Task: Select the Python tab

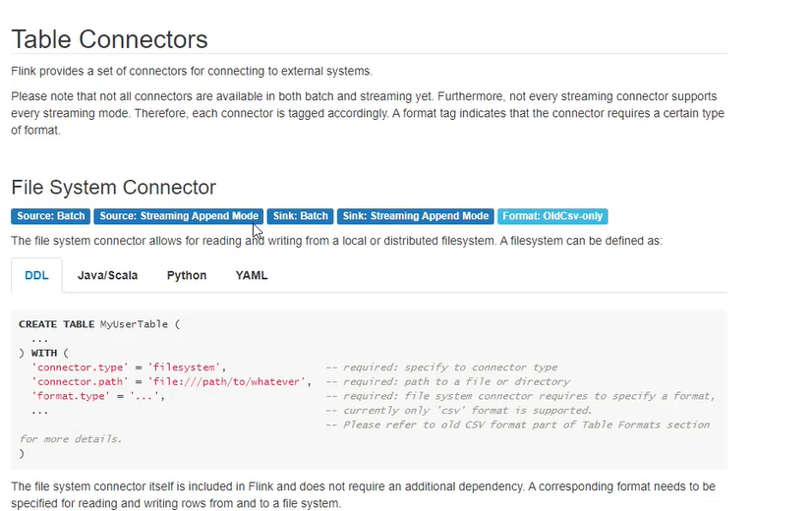Action: pyautogui.click(x=187, y=276)
